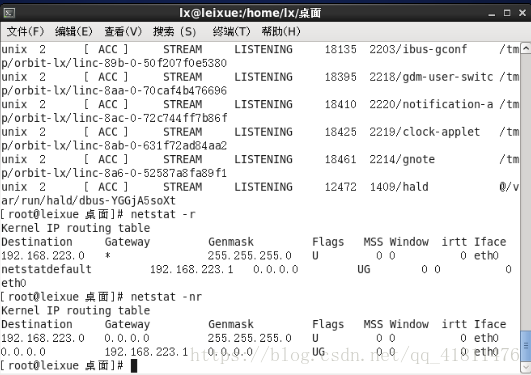531x375 pixels.
Task: Click the terminal icon in title bar
Action: 9,13
